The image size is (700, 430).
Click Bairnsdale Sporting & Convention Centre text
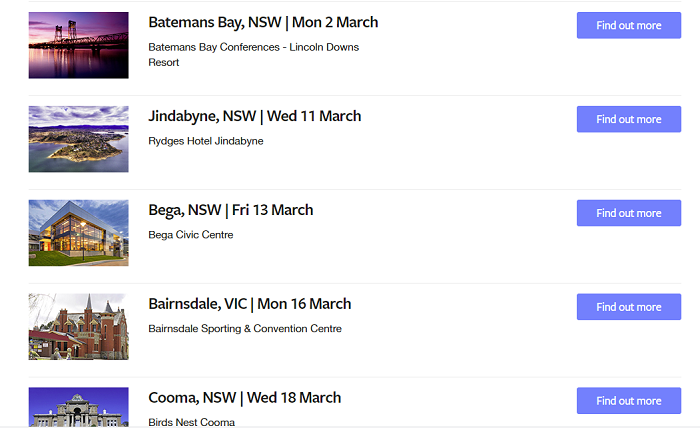244,329
